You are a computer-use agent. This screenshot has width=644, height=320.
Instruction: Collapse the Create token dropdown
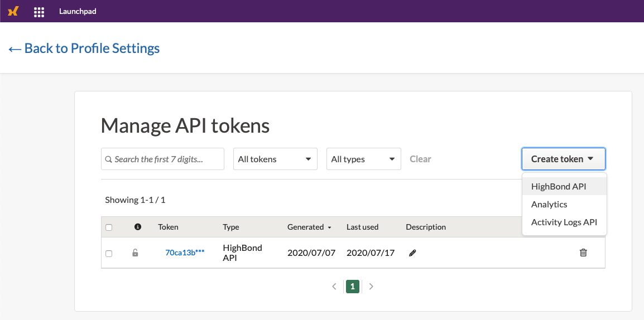(563, 159)
